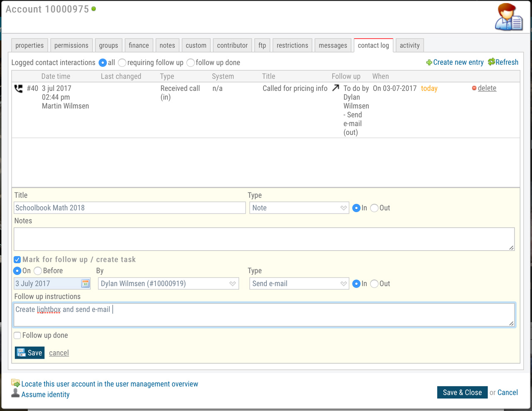Uncheck Mark for follow up checkbox
The image size is (532, 411).
point(17,259)
